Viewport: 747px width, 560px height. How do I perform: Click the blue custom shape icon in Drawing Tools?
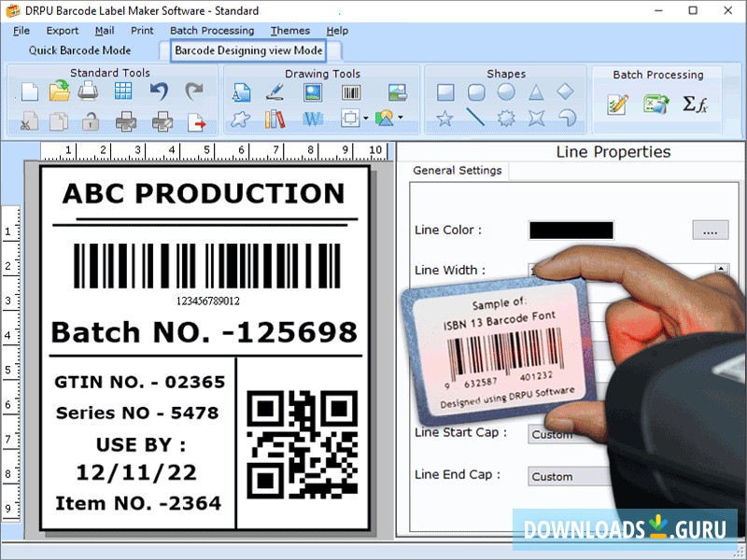(x=241, y=119)
